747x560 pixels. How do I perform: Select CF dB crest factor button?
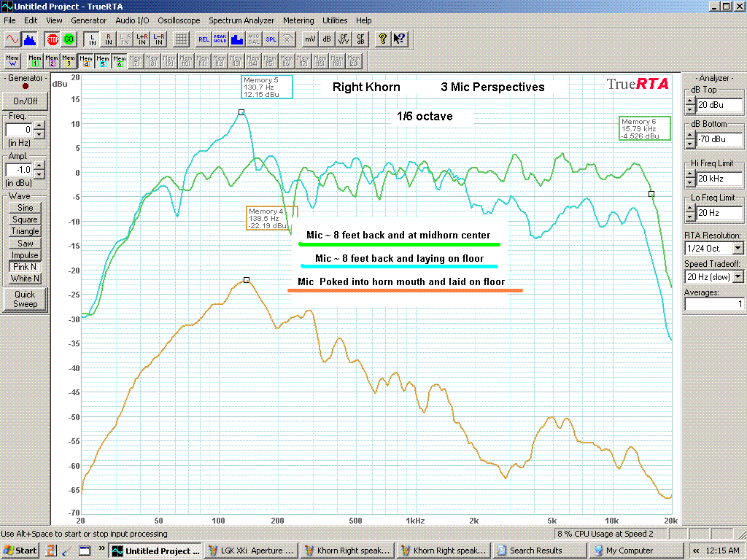tap(360, 39)
